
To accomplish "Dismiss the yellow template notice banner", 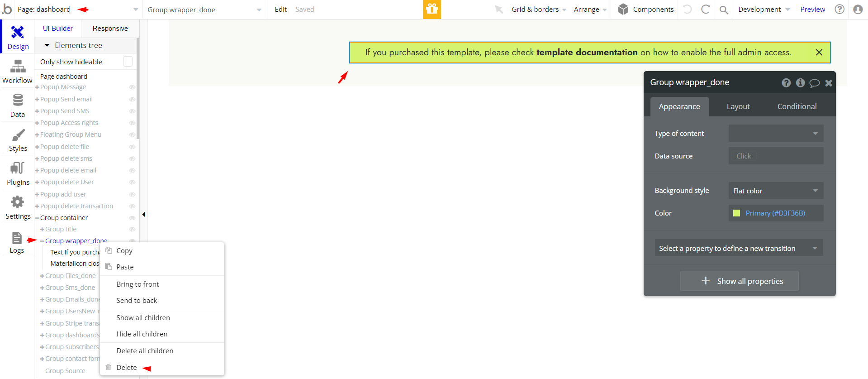I will [819, 52].
